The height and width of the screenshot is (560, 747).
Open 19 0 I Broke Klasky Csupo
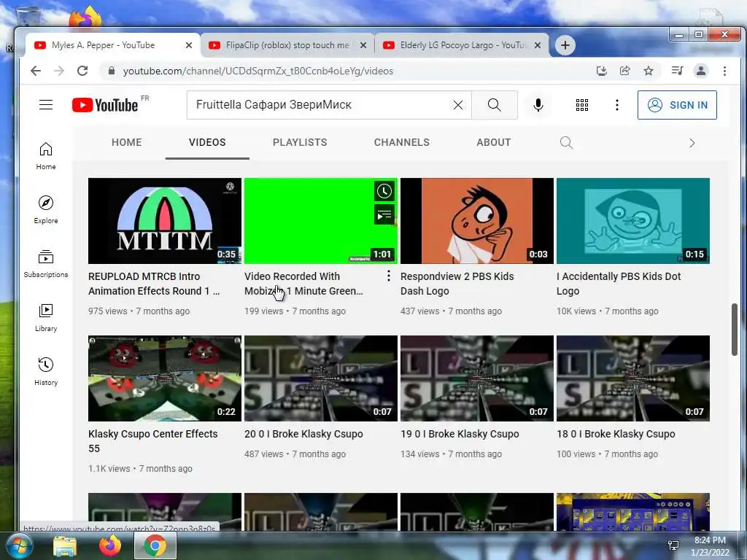pyautogui.click(x=460, y=434)
